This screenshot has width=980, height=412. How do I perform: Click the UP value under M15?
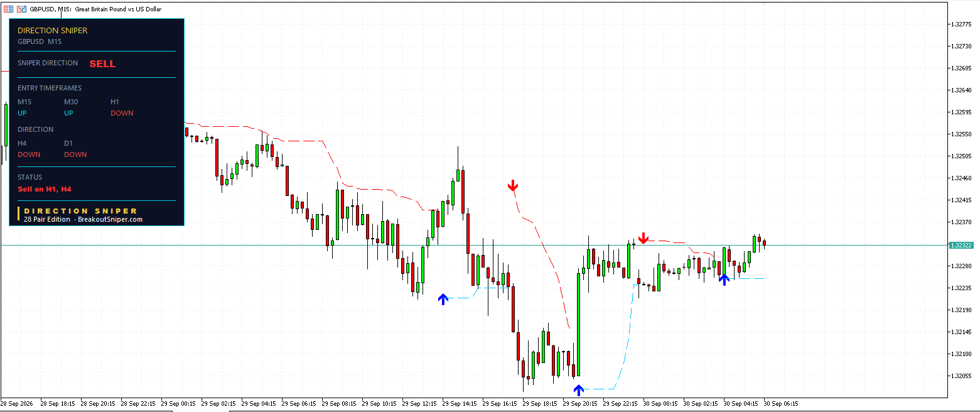click(22, 113)
